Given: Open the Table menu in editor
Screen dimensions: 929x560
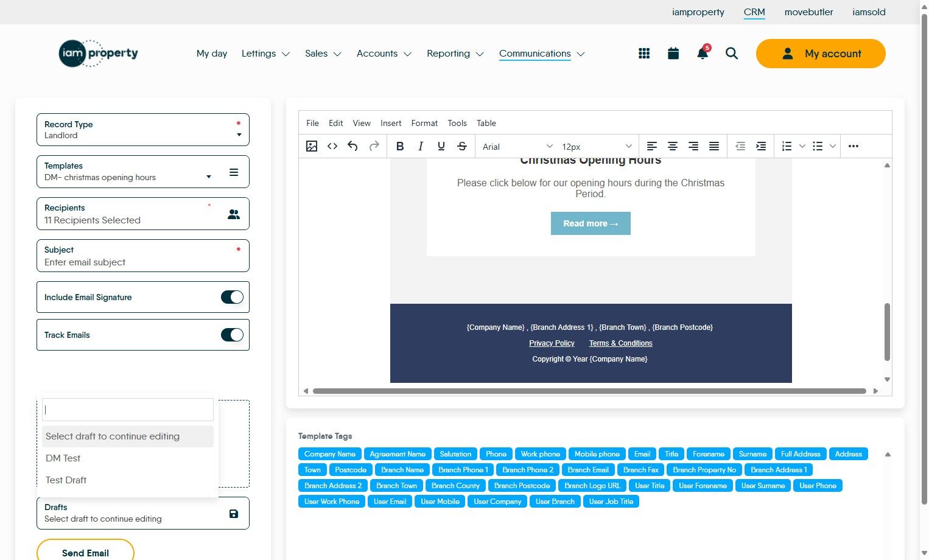Looking at the screenshot, I should point(486,123).
